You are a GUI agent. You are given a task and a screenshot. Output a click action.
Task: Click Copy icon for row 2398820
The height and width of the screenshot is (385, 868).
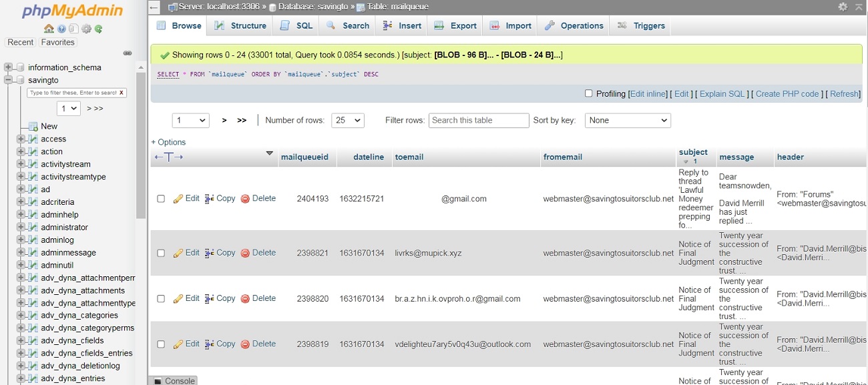point(210,299)
